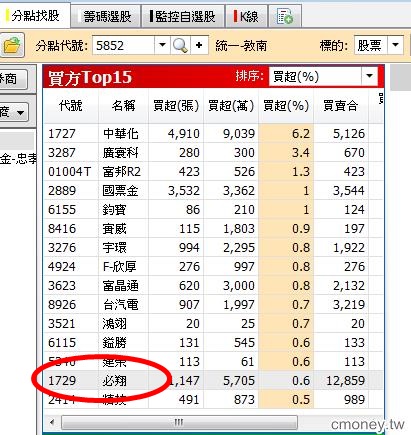Click the value 3,219 in 買賣合
The height and width of the screenshot is (435, 411).
click(349, 305)
